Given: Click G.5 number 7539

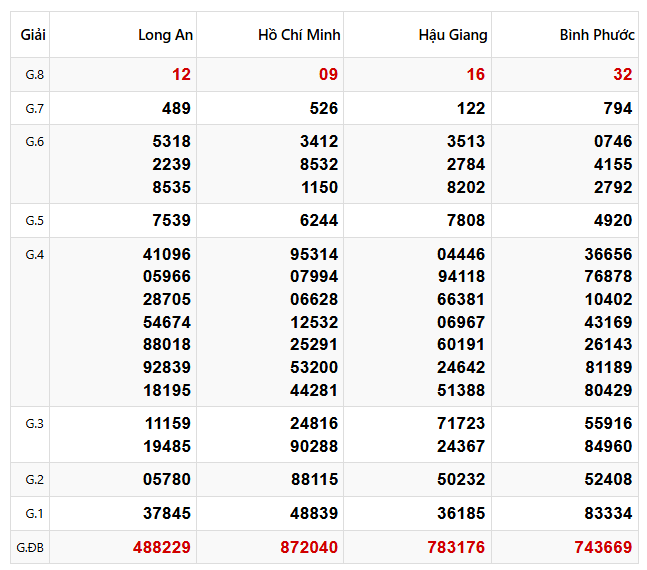Looking at the screenshot, I should 172,220.
